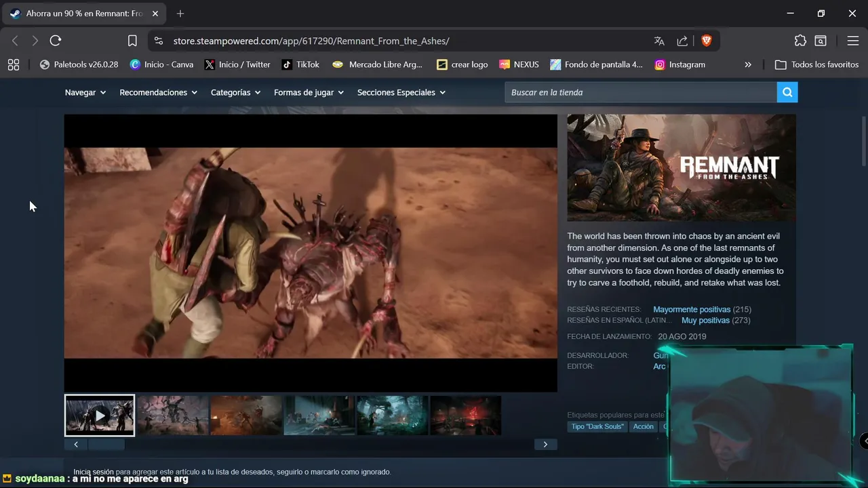Open TikTok bookmark

(x=300, y=64)
